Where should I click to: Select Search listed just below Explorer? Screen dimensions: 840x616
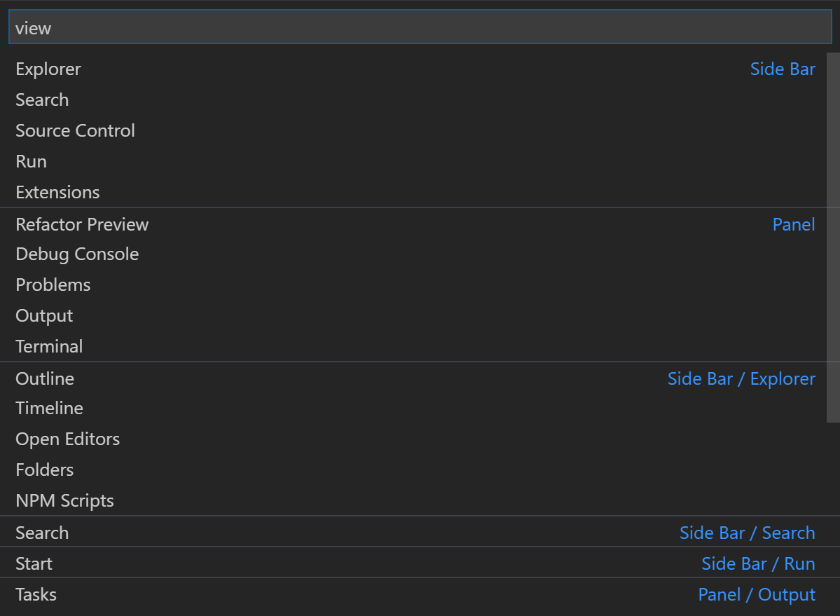pos(42,100)
